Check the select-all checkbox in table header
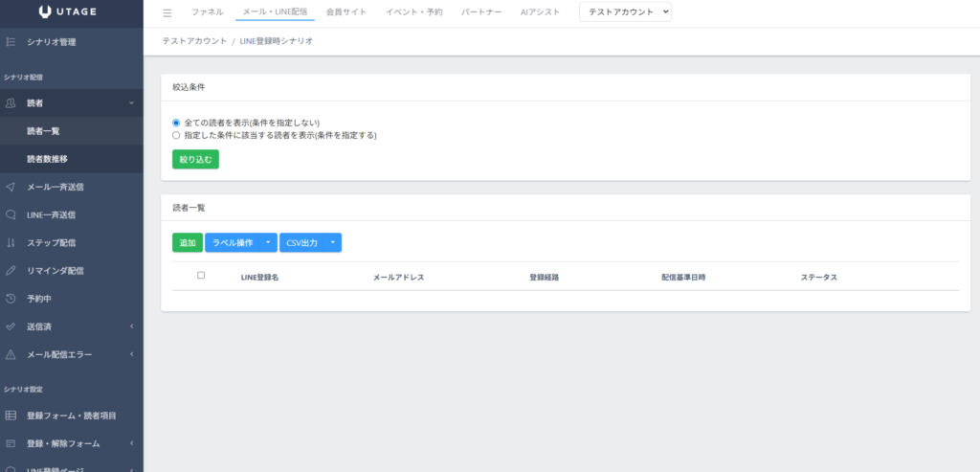Screen dimensions: 980x472 pyautogui.click(x=201, y=276)
